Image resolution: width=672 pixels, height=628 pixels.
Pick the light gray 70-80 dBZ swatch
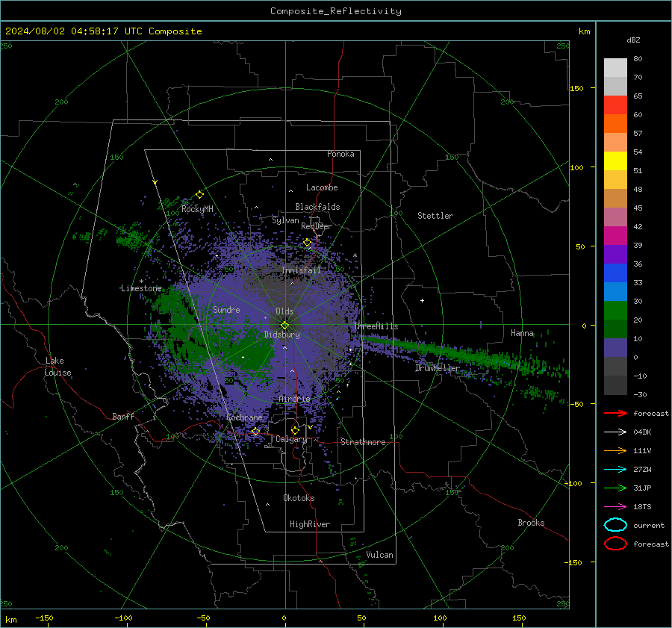tap(615, 67)
